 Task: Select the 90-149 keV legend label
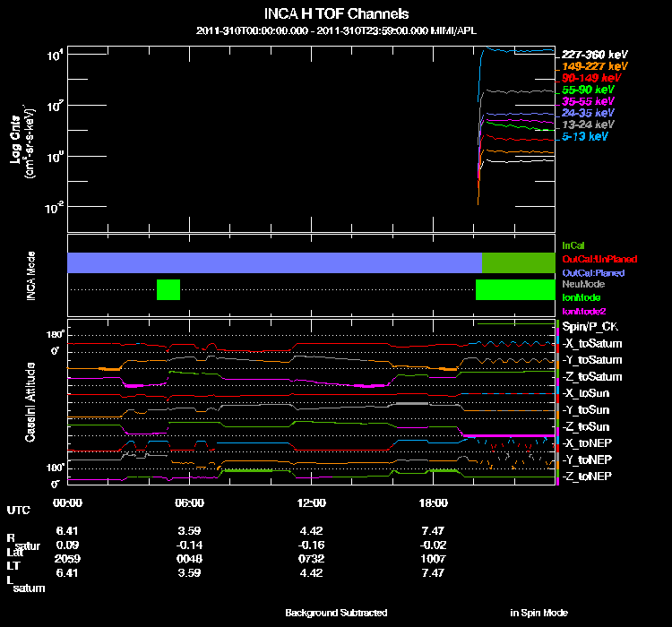click(591, 78)
